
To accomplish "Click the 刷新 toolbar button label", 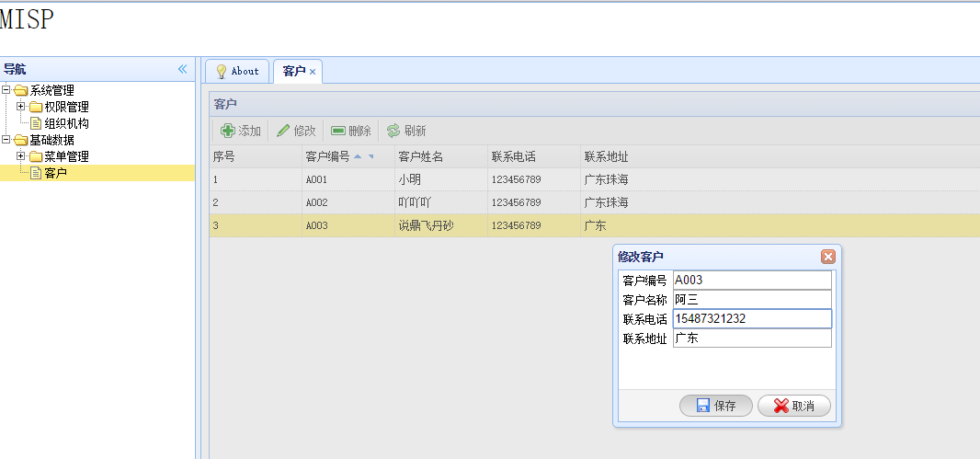I will (x=415, y=131).
